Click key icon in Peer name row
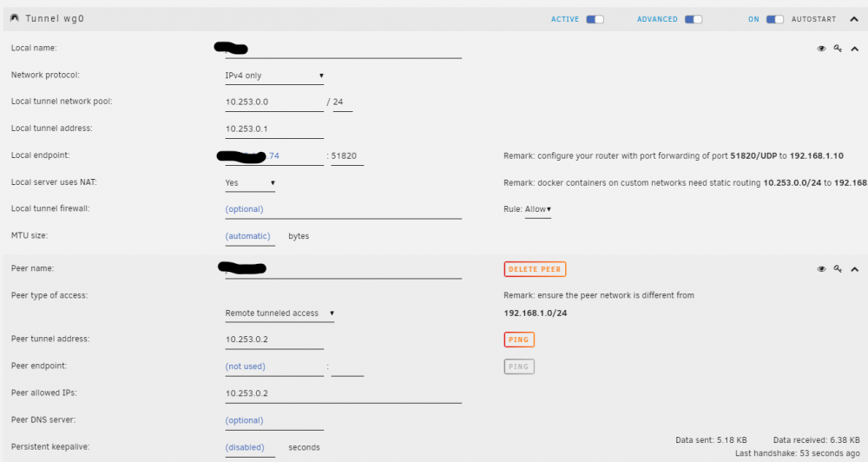The width and height of the screenshot is (868, 462). pyautogui.click(x=838, y=269)
